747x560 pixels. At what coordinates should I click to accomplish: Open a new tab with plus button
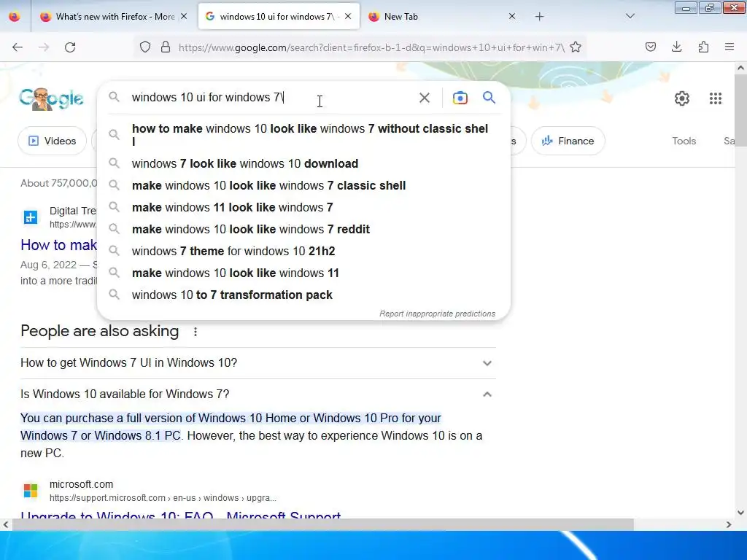(x=539, y=17)
